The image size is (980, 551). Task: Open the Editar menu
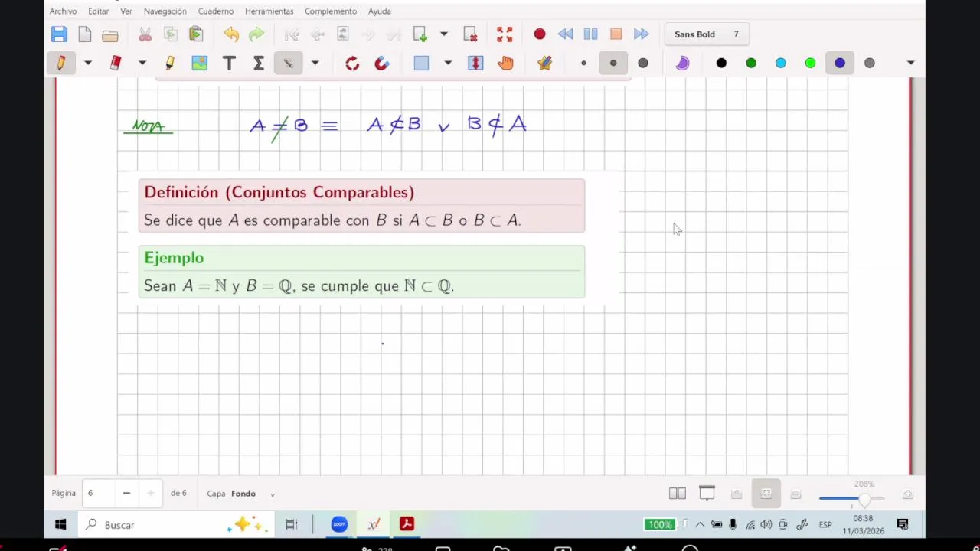(98, 11)
